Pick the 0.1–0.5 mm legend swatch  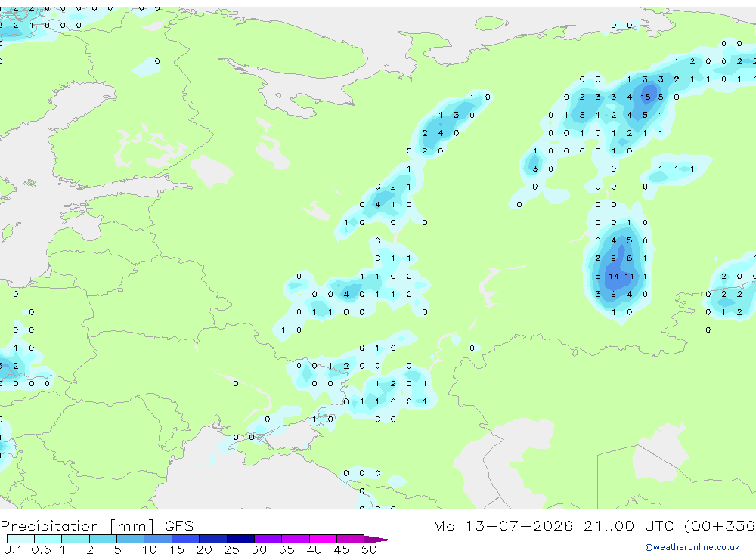(20, 539)
